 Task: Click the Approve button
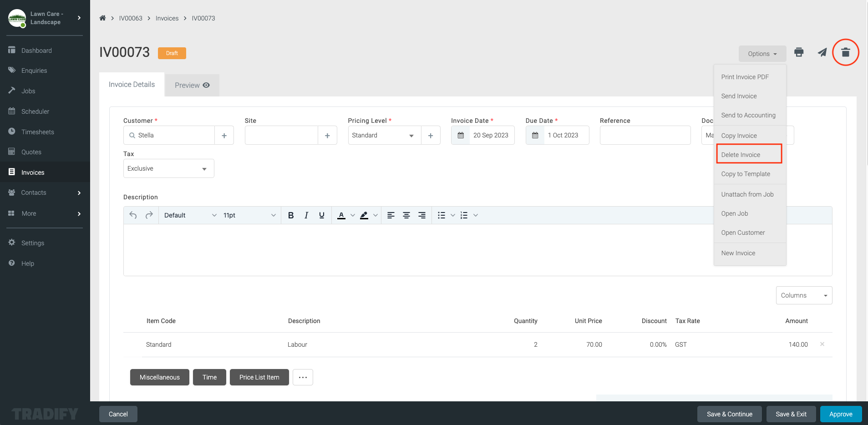click(840, 414)
